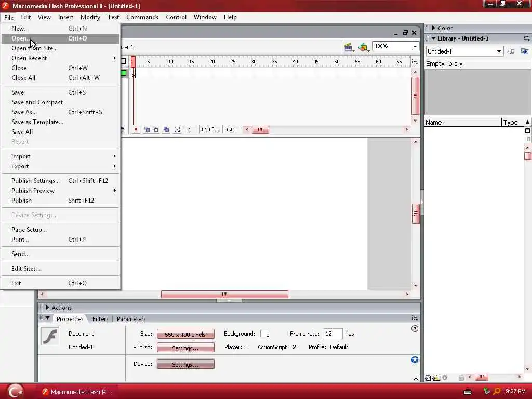The image size is (532, 399).
Task: Click the orange magnifier tray icon
Action: pyautogui.click(x=497, y=392)
